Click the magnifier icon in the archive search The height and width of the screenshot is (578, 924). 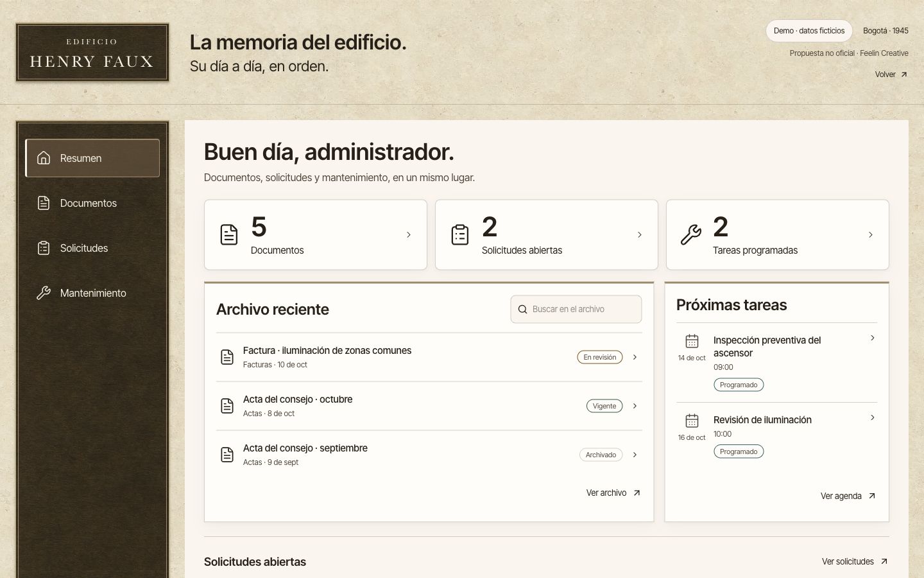[x=522, y=309]
